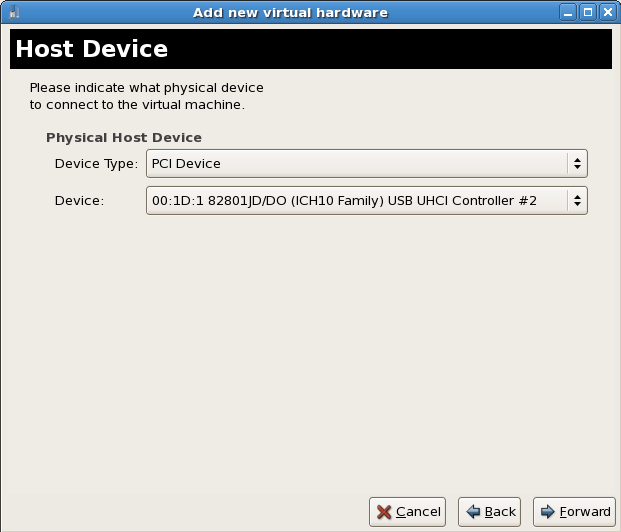The image size is (621, 532).
Task: Click the Host Device header banner
Action: [x=310, y=49]
